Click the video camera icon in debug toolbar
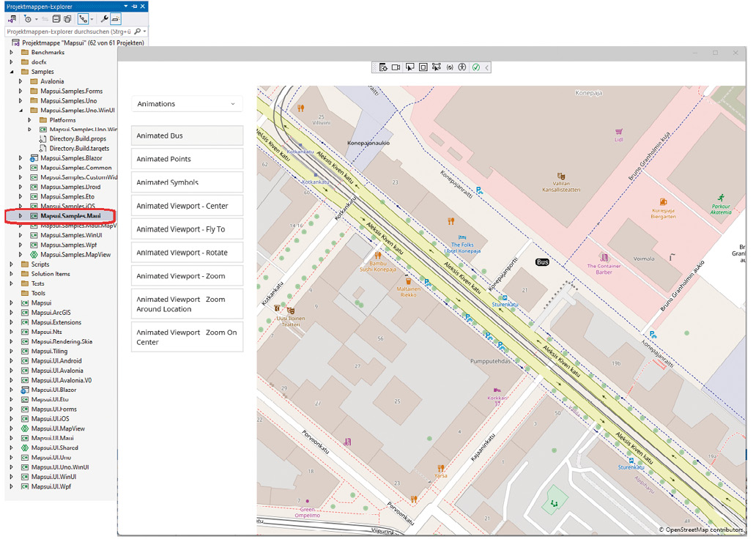Image resolution: width=756 pixels, height=542 pixels. (396, 67)
